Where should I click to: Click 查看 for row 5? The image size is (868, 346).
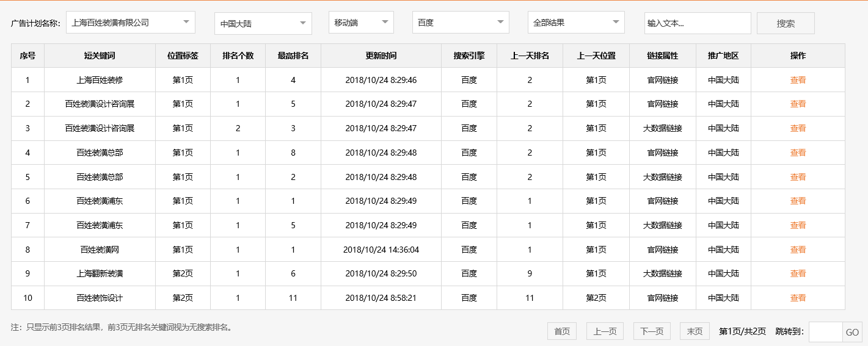(x=798, y=177)
